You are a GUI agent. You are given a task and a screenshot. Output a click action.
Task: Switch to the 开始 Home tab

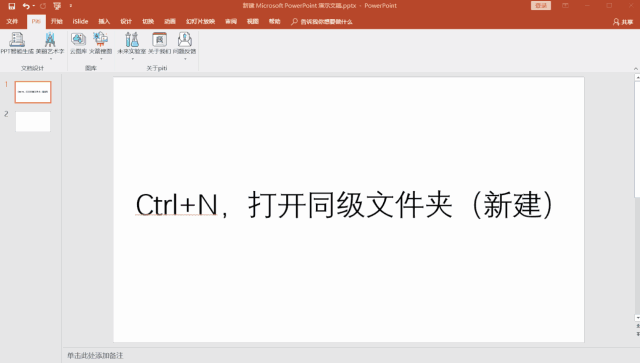tap(57, 21)
